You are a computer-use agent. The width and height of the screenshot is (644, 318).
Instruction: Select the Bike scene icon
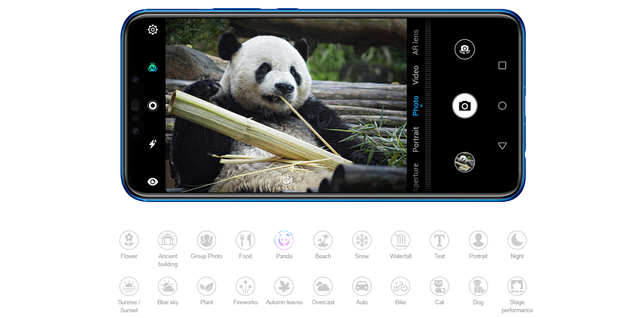tap(400, 286)
